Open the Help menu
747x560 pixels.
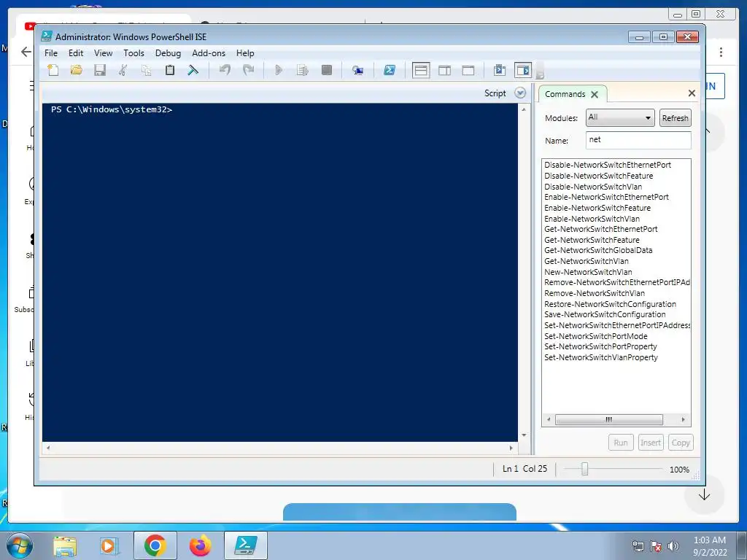[x=245, y=53]
